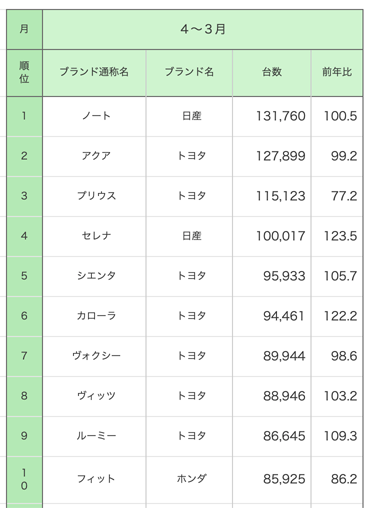Click the 4～3月 period header cell
This screenshot has width=369, height=508.
tap(203, 29)
